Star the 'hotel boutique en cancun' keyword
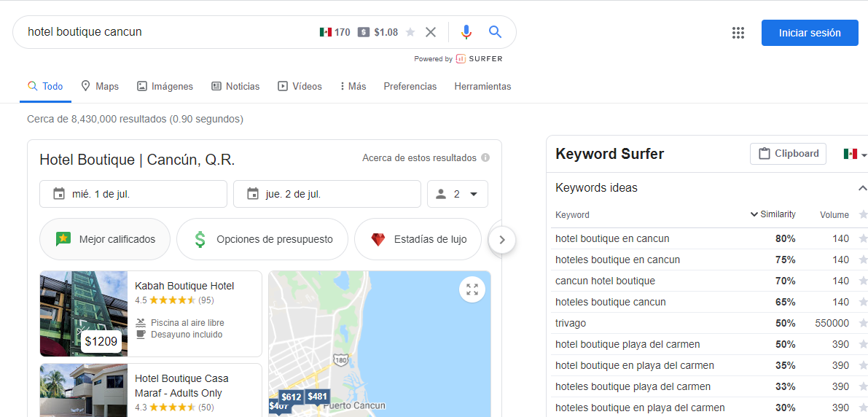The image size is (868, 417). pyautogui.click(x=862, y=238)
